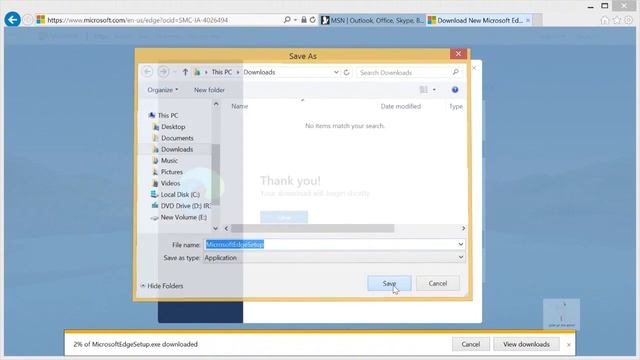The width and height of the screenshot is (640, 360).
Task: Click the navigation pane scroll down arrow
Action: [216, 229]
